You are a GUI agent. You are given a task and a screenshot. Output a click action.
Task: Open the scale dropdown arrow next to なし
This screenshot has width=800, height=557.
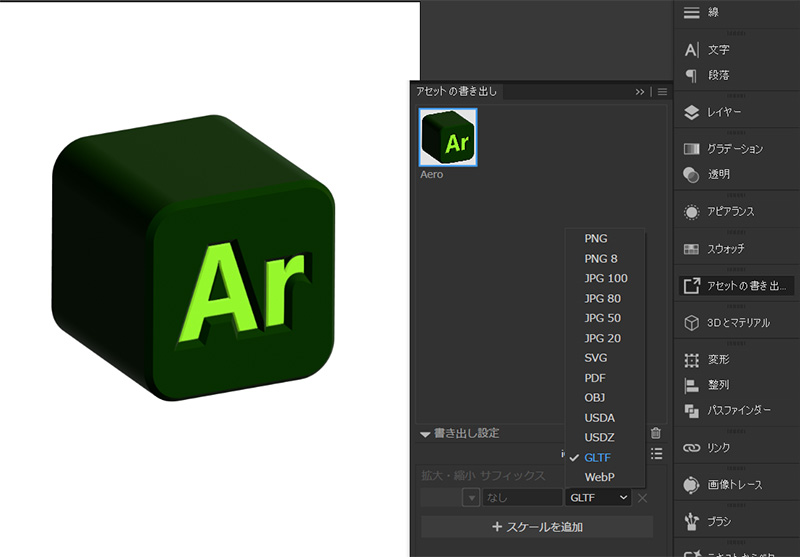(471, 497)
